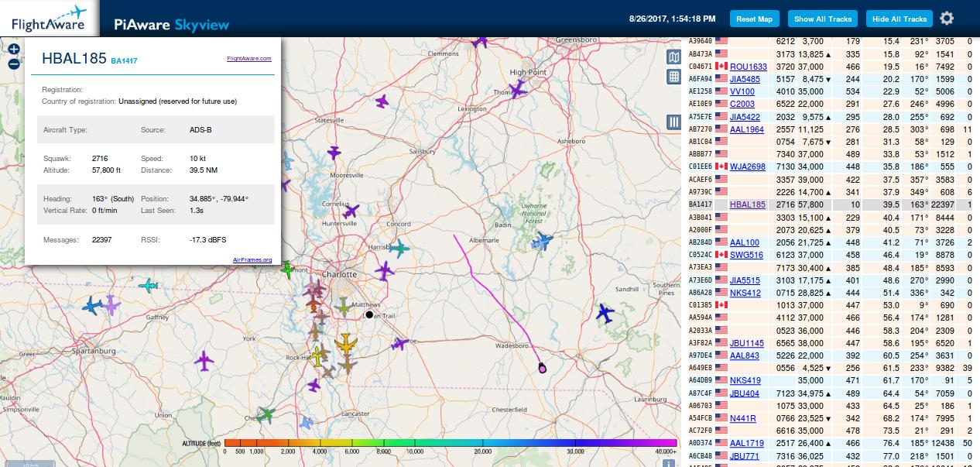Select the AB473A row in aircraft table
This screenshot has width=980, height=467.
coord(831,54)
